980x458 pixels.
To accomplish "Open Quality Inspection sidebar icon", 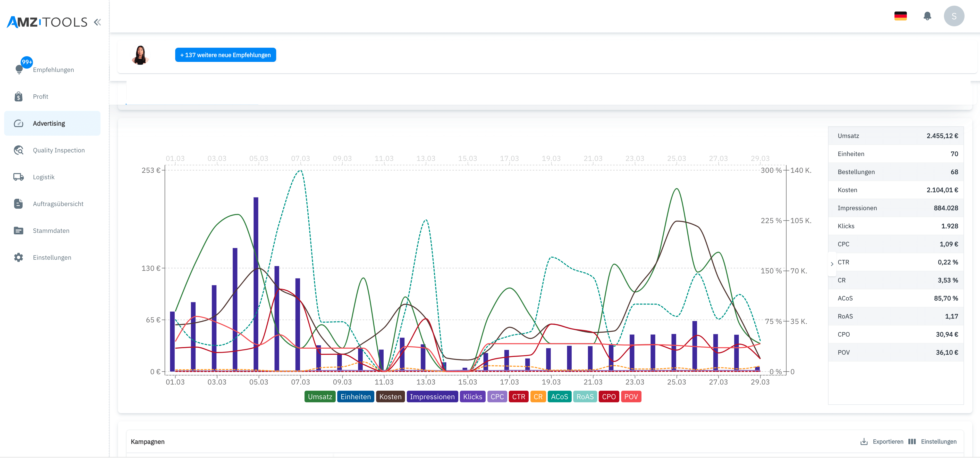I will [18, 150].
